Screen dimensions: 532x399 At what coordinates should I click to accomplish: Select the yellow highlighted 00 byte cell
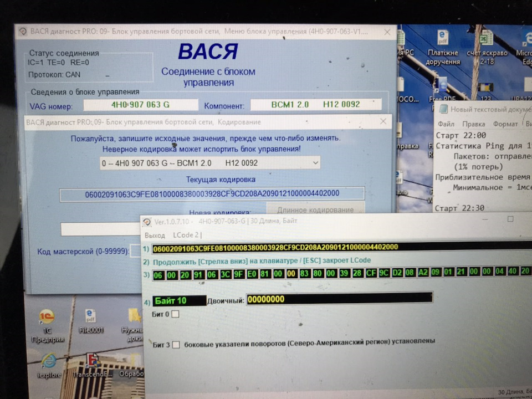tap(291, 273)
